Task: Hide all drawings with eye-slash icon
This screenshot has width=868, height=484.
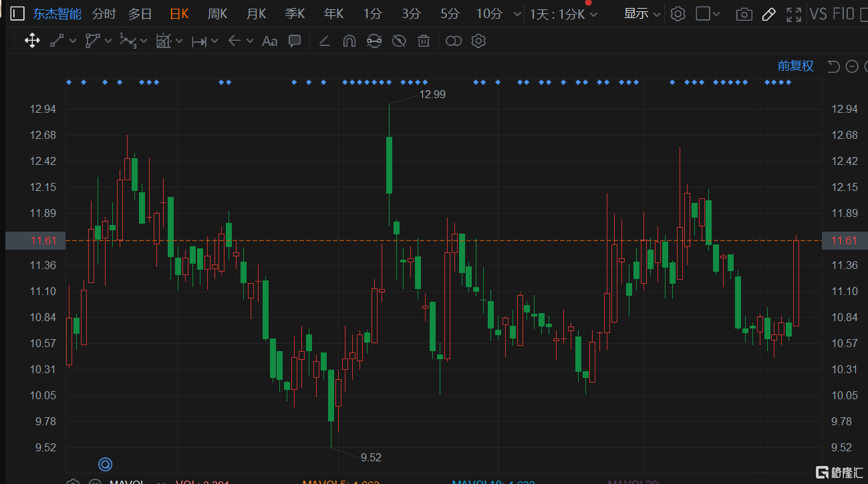Action: tap(399, 41)
